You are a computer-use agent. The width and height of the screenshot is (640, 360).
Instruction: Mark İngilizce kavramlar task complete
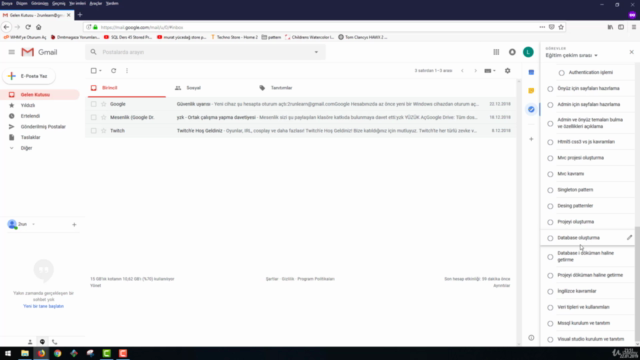(550, 291)
